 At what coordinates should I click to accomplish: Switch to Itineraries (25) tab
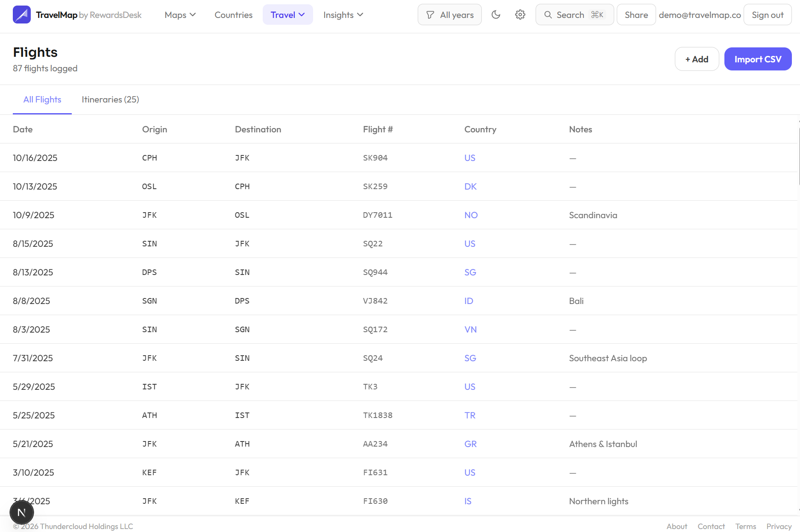(110, 99)
